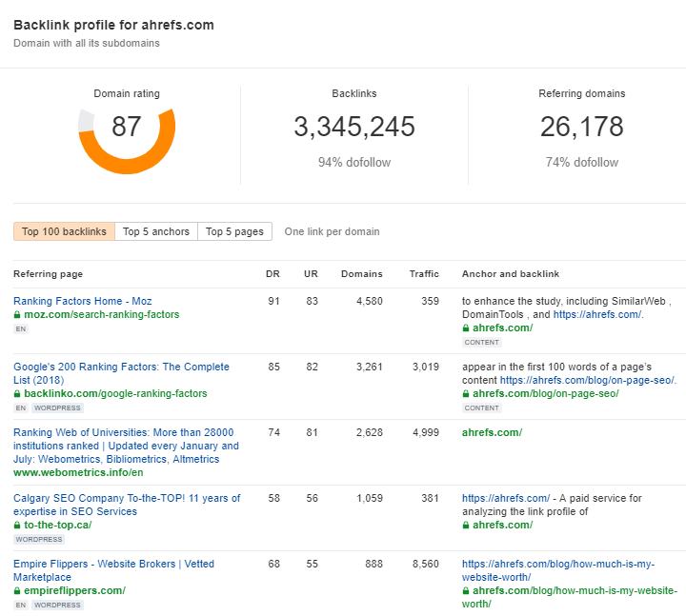Switch to Top 5 anchors tab
686x616 pixels.
pyautogui.click(x=156, y=231)
